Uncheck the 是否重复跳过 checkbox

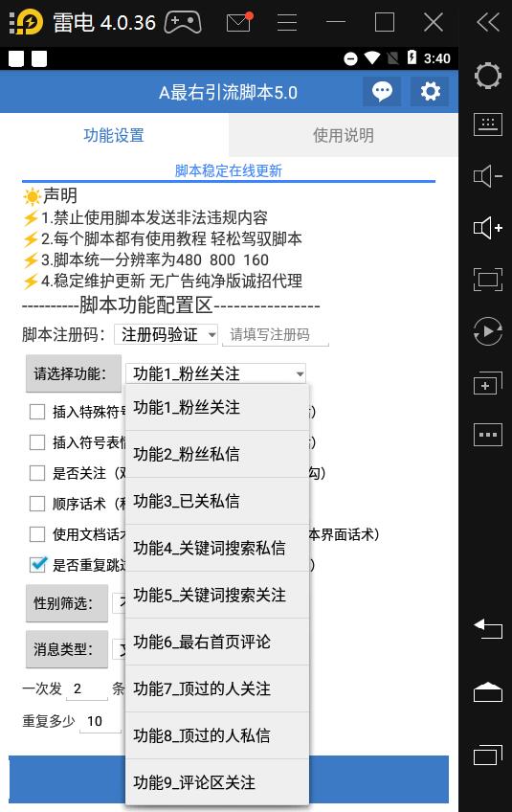(x=37, y=564)
